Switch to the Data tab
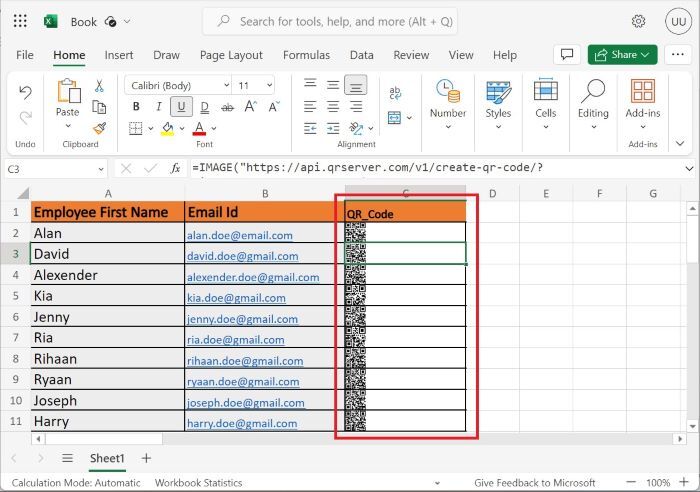The width and height of the screenshot is (700, 492). pyautogui.click(x=362, y=55)
